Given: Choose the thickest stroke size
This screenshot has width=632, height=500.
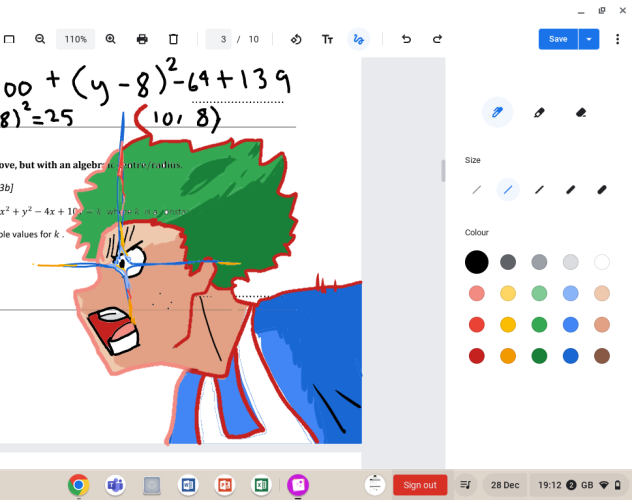Looking at the screenshot, I should (602, 189).
